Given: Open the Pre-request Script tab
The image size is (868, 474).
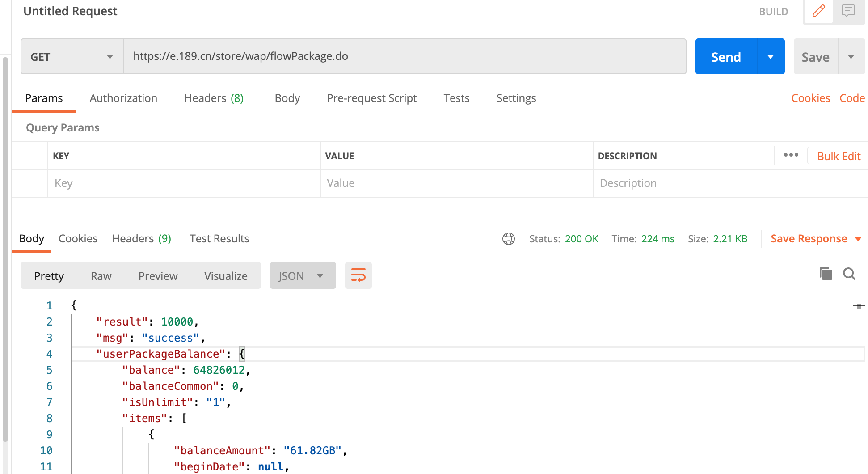Looking at the screenshot, I should pyautogui.click(x=372, y=98).
